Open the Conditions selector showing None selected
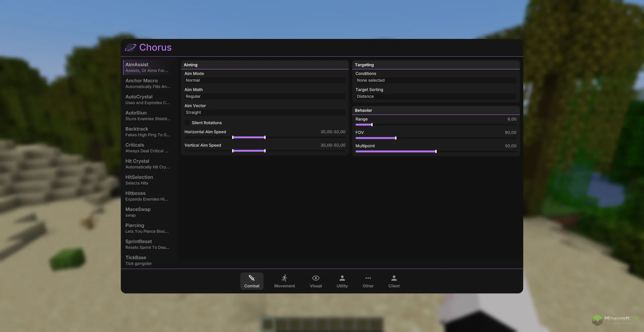644x332 pixels. 436,80
